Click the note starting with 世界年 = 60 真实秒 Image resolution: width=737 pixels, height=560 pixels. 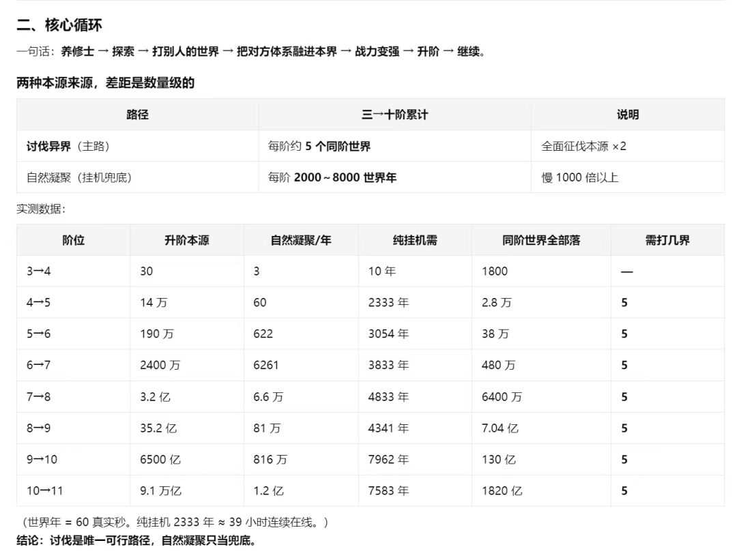pos(174,522)
